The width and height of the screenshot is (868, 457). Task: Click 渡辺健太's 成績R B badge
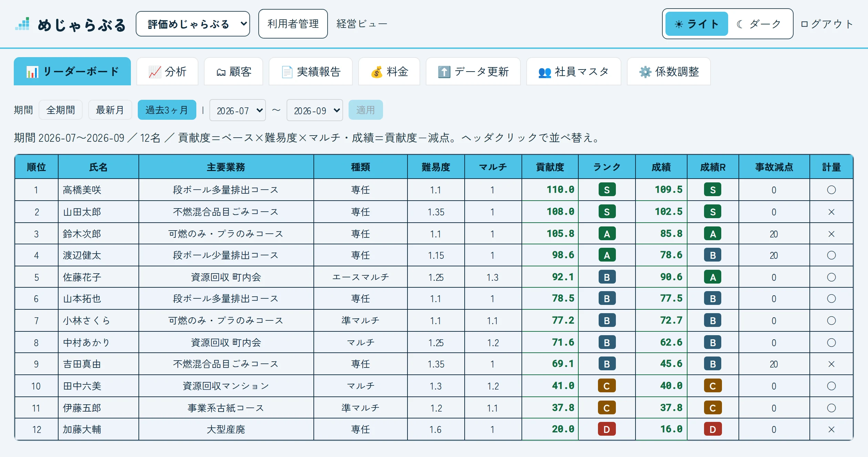click(713, 255)
